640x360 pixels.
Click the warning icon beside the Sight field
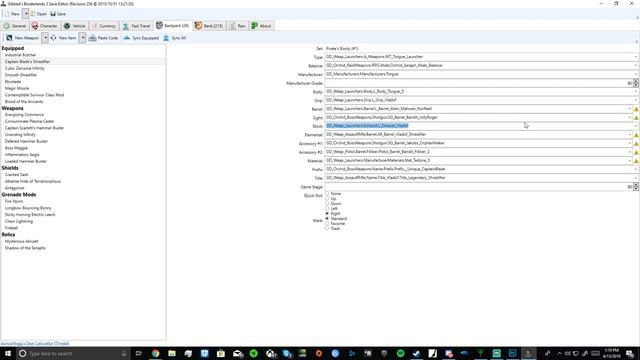click(x=636, y=118)
